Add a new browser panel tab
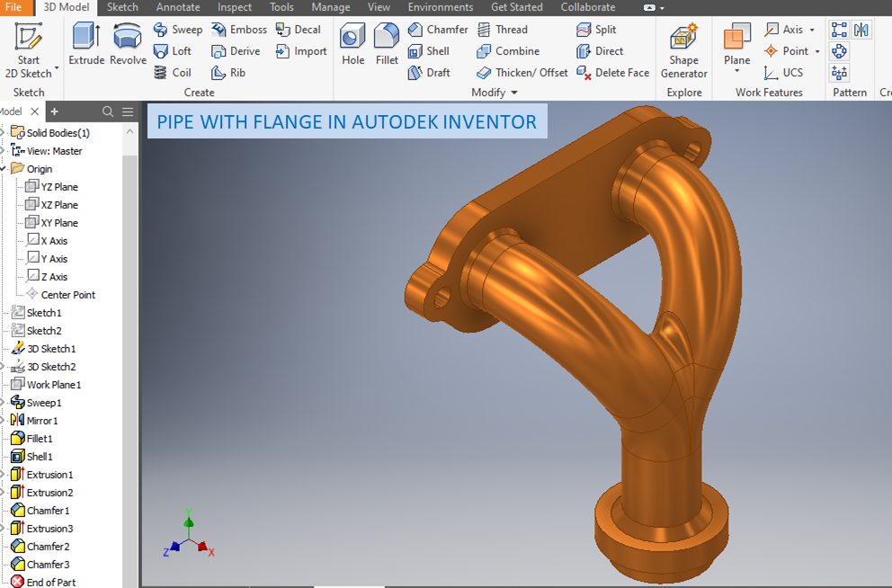 (x=54, y=111)
